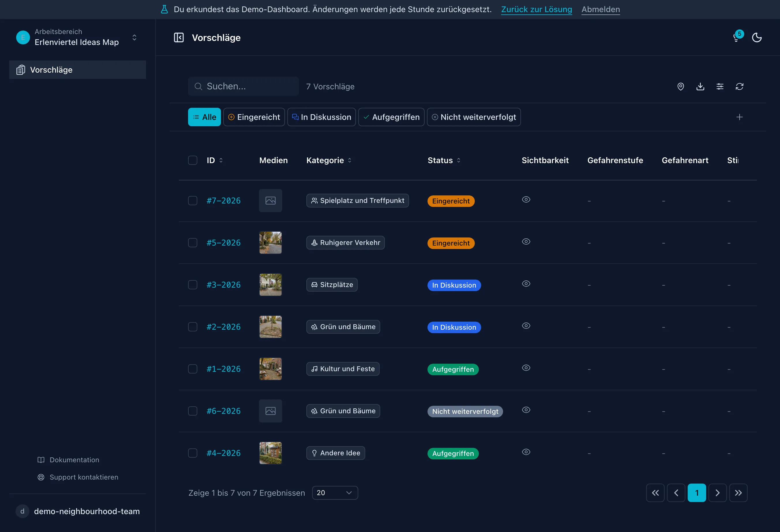Focus the Suchen search field
The image size is (780, 532).
point(243,86)
